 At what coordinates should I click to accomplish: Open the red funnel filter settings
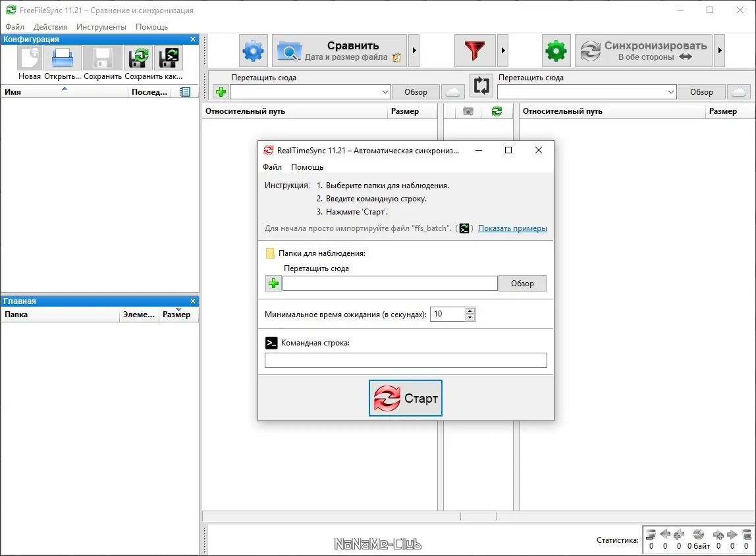(x=474, y=50)
